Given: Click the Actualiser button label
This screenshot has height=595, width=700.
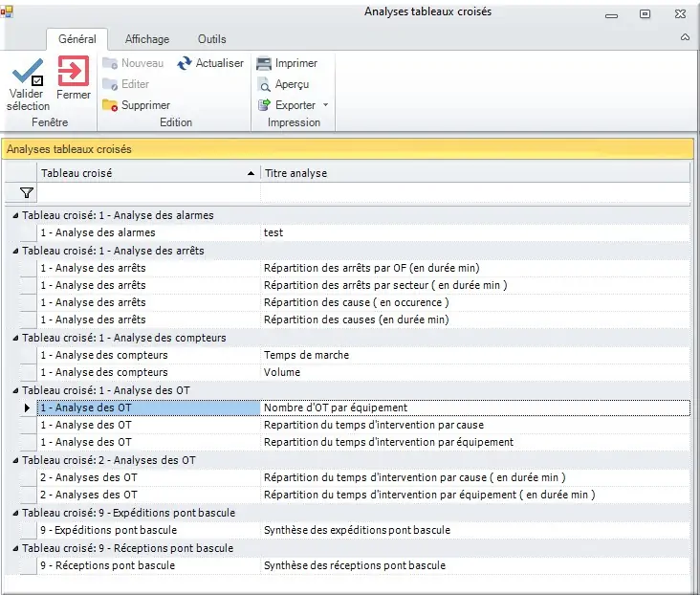Looking at the screenshot, I should click(x=220, y=63).
